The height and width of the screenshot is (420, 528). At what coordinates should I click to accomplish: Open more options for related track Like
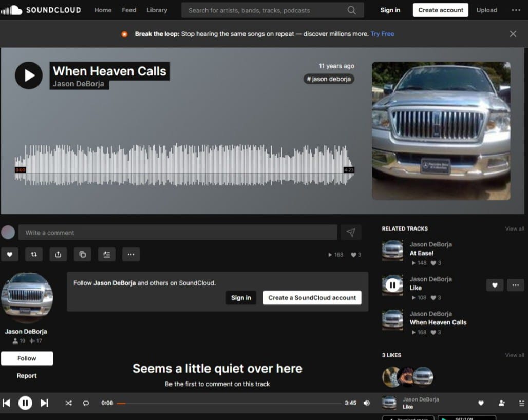(516, 285)
